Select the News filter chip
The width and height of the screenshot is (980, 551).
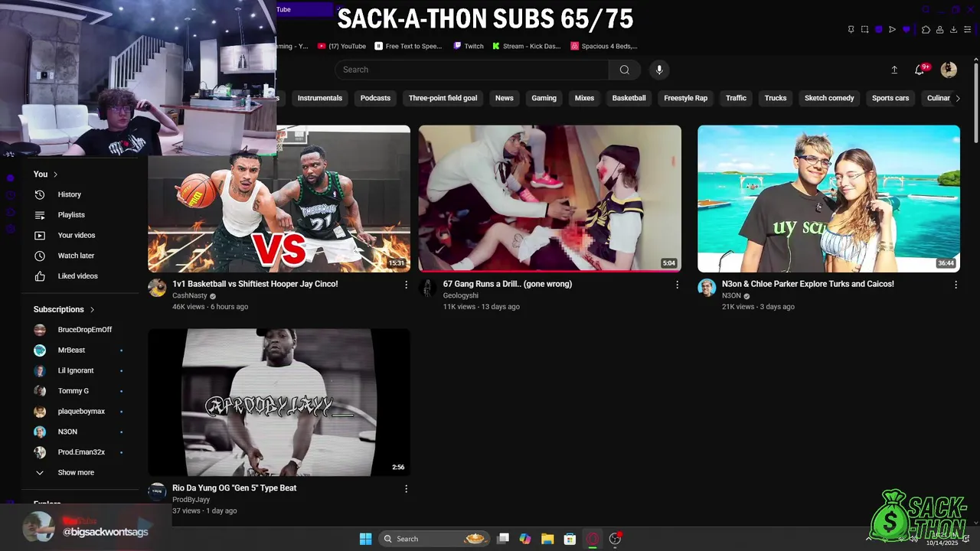point(504,98)
